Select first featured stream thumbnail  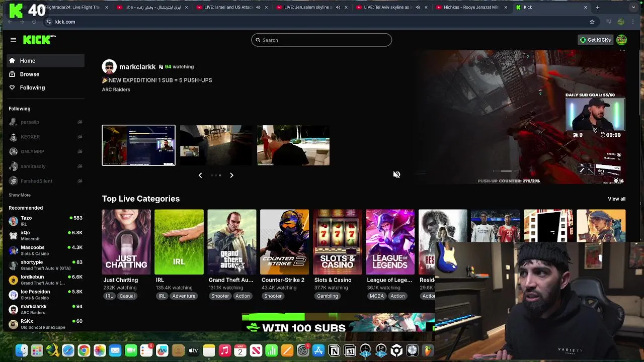point(139,145)
